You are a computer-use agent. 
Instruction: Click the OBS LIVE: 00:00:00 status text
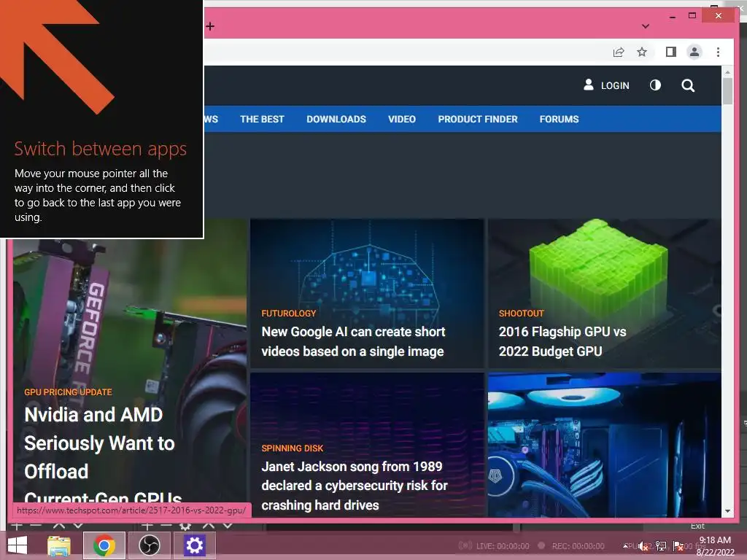click(x=503, y=545)
